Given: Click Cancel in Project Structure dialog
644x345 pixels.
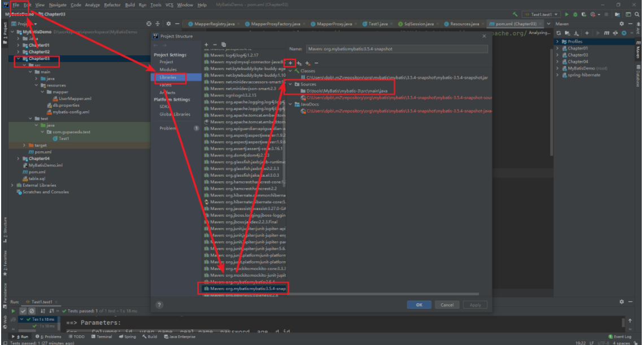Looking at the screenshot, I should pos(447,305).
